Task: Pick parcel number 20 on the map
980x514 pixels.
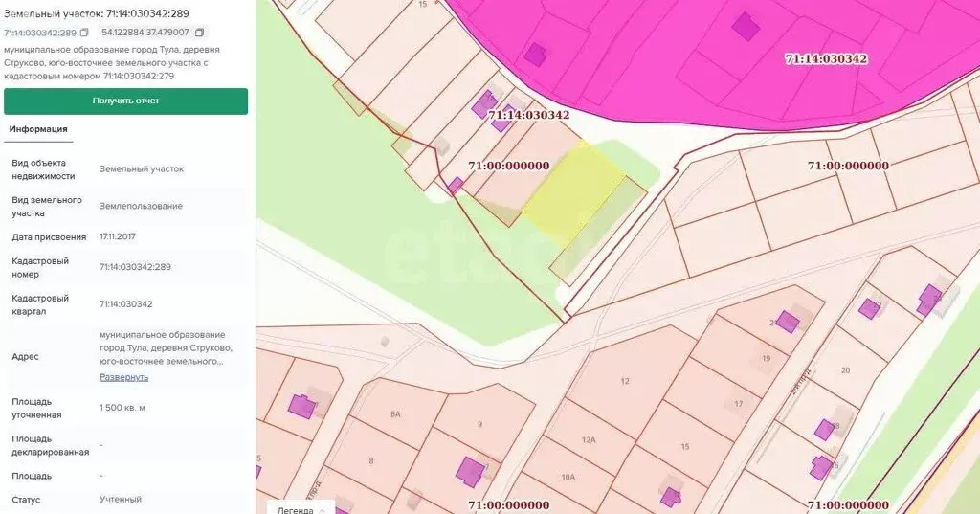Action: (x=844, y=370)
